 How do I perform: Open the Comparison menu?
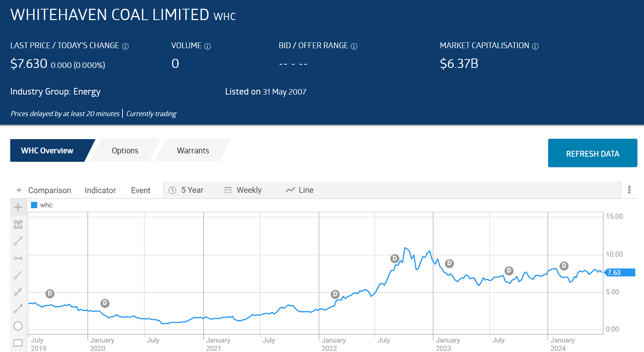[x=50, y=190]
